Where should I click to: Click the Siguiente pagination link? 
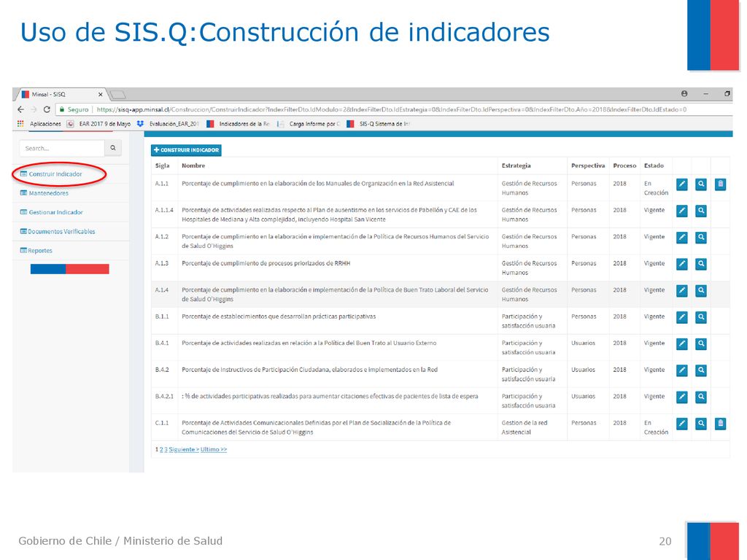184,449
